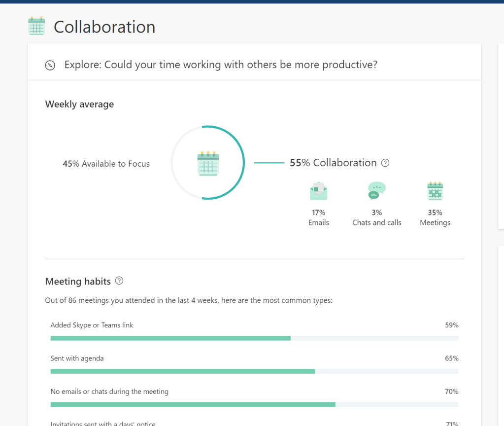Viewport: 504px width, 426px height.
Task: Click the Weekly average heading
Action: point(79,104)
